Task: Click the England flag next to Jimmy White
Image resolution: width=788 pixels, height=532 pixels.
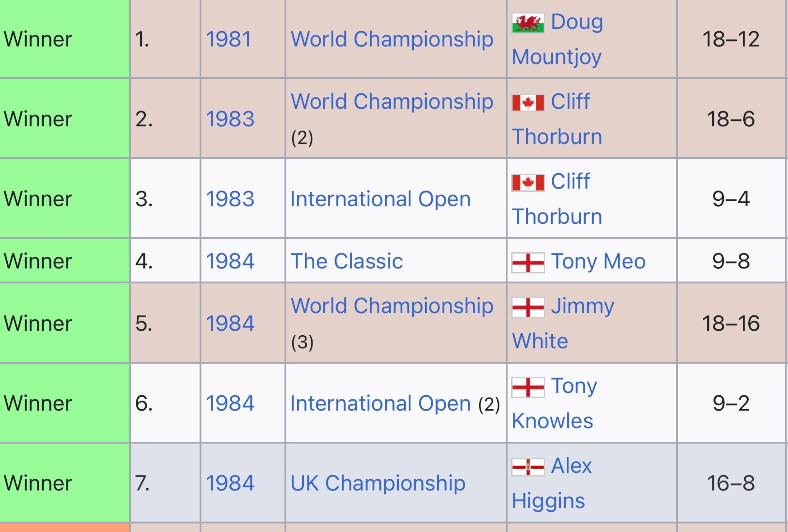Action: coord(527,307)
